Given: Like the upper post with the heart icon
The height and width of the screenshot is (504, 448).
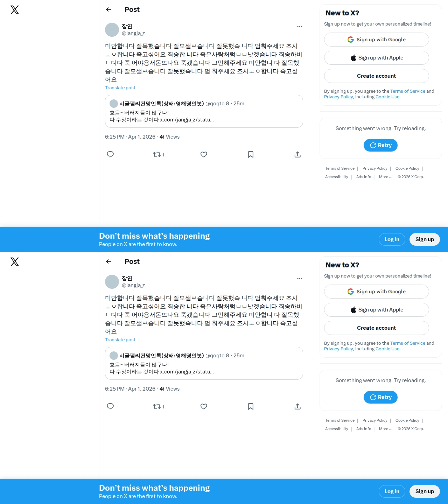Looking at the screenshot, I should [204, 154].
